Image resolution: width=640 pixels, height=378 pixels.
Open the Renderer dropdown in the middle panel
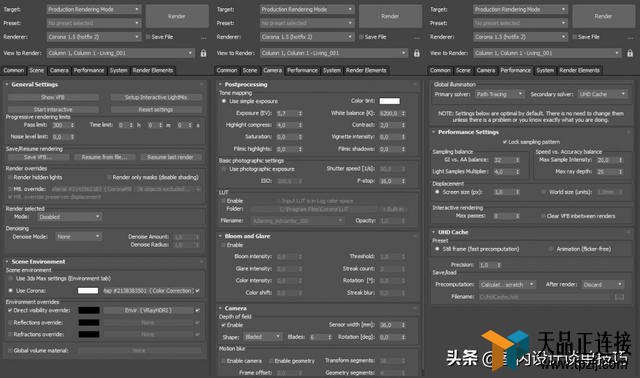307,37
